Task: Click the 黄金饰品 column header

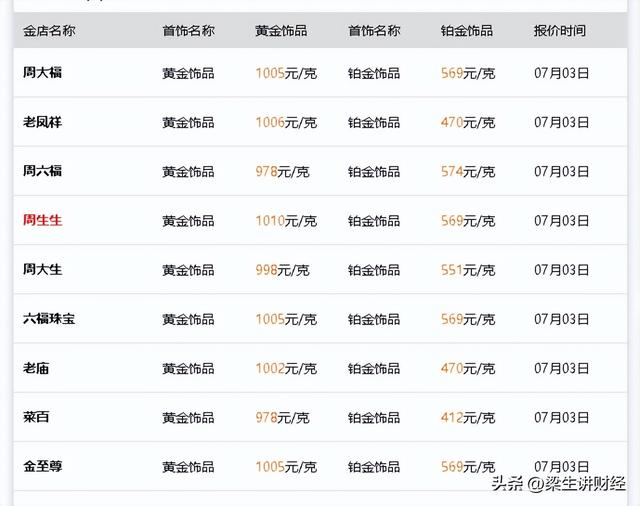Action: pos(281,31)
